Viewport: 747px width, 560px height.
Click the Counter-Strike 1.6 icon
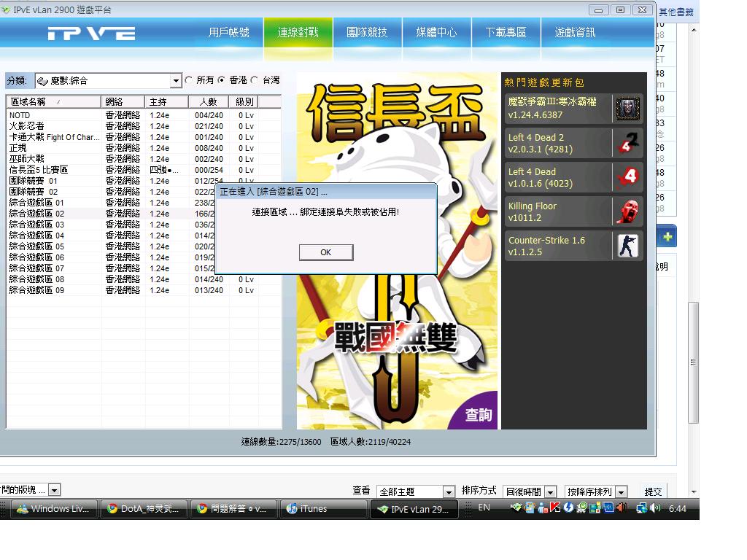(627, 246)
